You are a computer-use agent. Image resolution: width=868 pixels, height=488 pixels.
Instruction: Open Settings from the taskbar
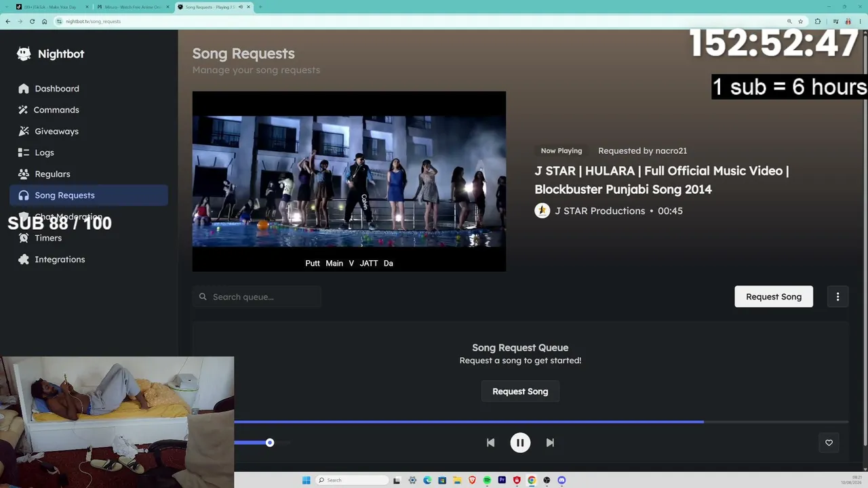[x=412, y=481]
